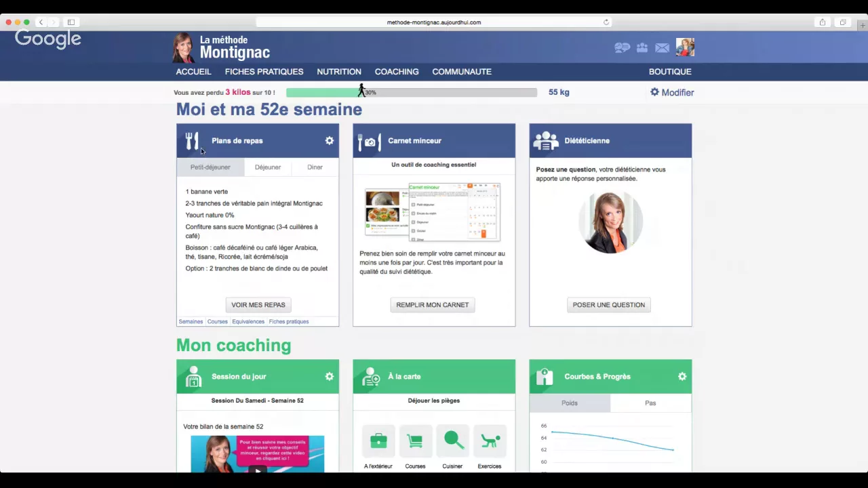
Task: Click the Courbes & Progrès scale icon
Action: pyautogui.click(x=545, y=377)
